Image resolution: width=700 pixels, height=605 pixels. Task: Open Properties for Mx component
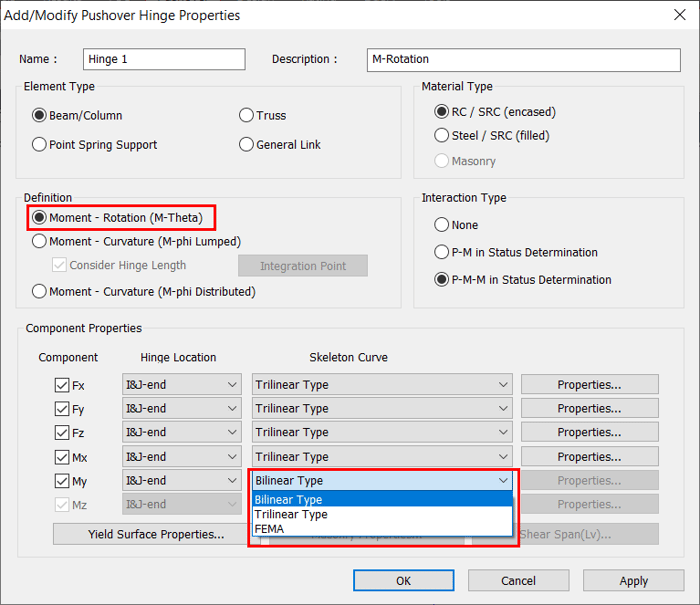click(x=589, y=457)
